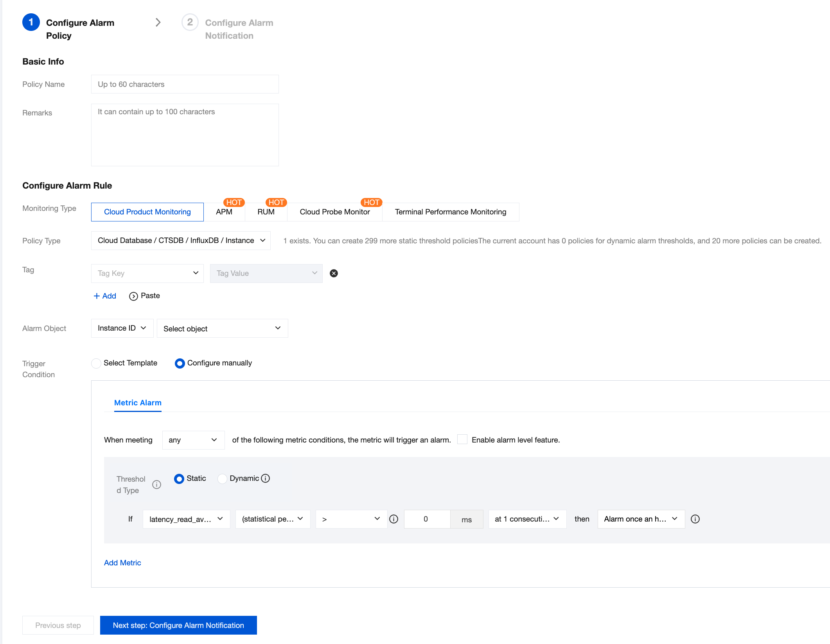Click step 1 Configure Alarm Policy circle
The width and height of the screenshot is (830, 644).
coord(31,22)
